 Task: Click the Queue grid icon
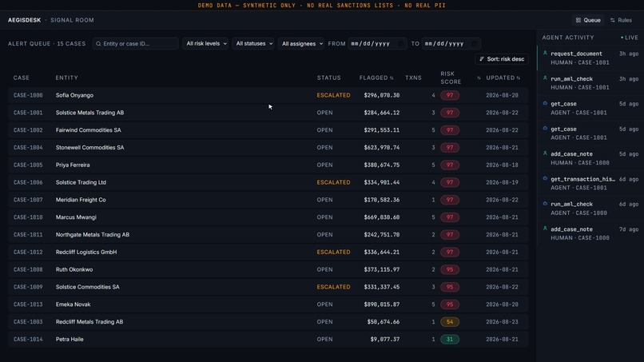click(578, 20)
